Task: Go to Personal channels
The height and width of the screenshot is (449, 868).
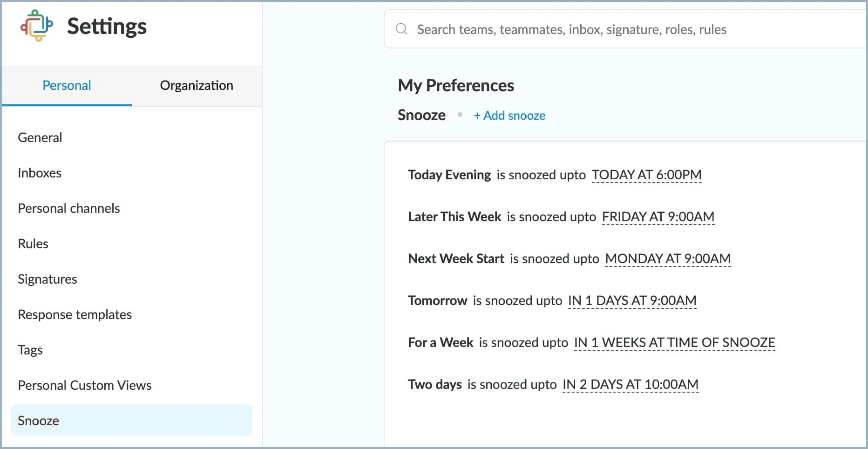Action: (69, 208)
